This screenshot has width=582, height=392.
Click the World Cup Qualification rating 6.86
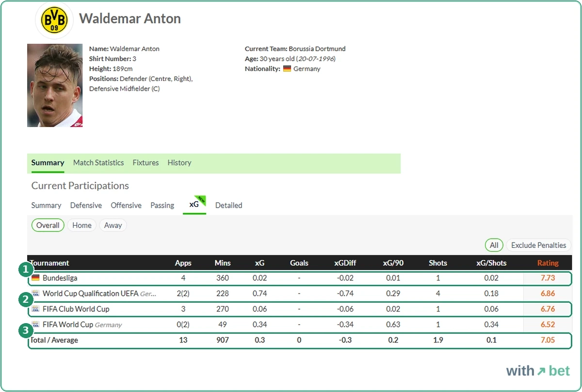pos(548,294)
